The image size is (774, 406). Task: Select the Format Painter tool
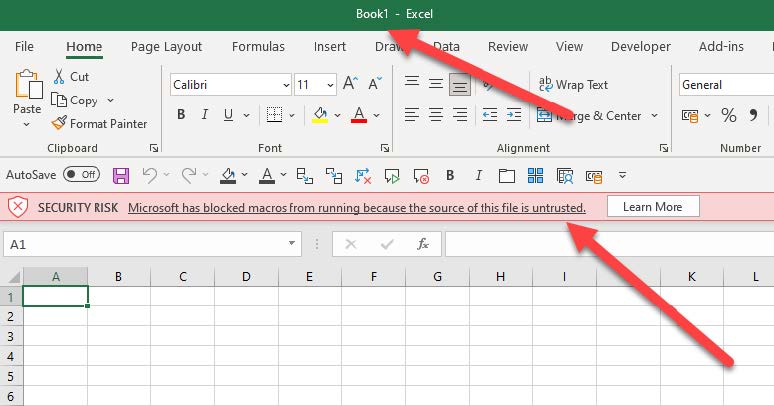pos(100,124)
